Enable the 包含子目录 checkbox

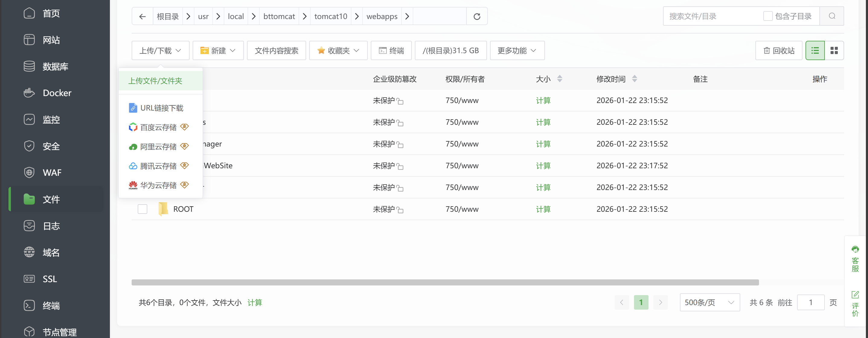click(x=767, y=16)
